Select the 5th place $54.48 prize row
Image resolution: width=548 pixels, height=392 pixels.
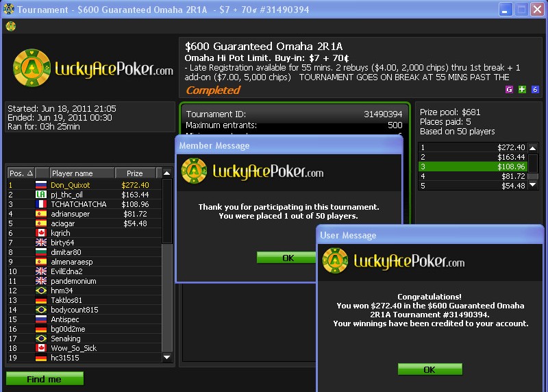click(x=473, y=186)
